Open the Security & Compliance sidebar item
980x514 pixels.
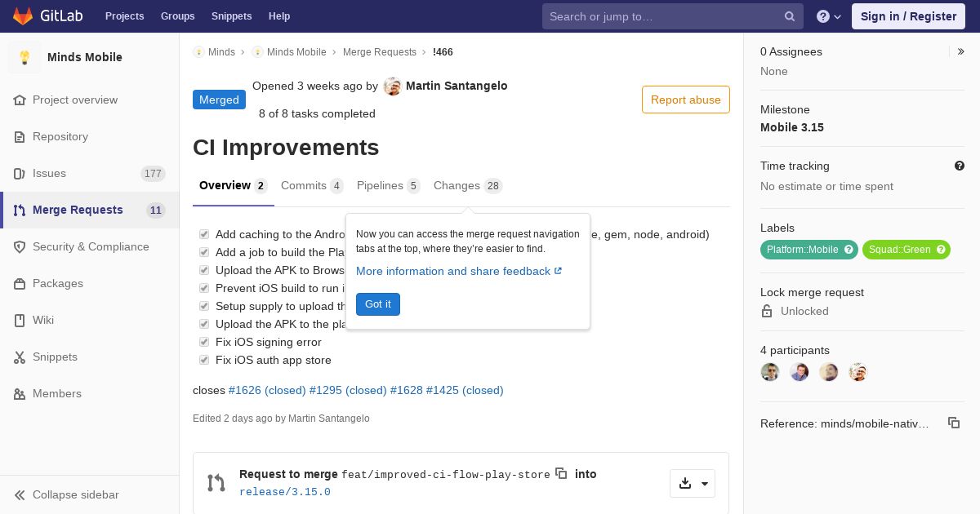click(90, 246)
